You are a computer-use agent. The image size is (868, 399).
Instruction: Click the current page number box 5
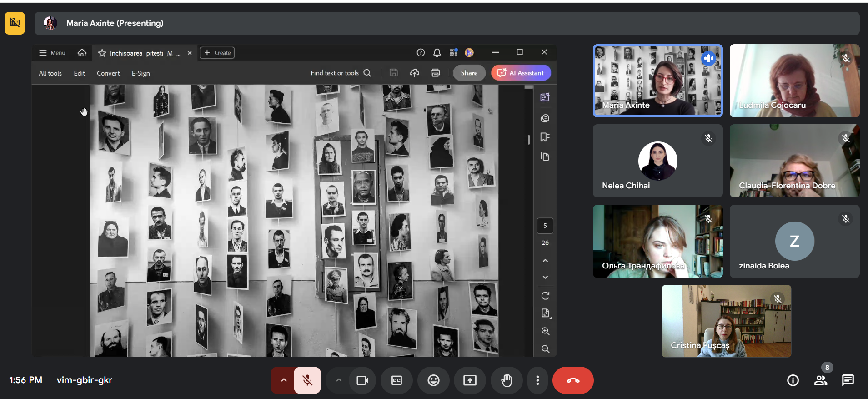(x=545, y=226)
